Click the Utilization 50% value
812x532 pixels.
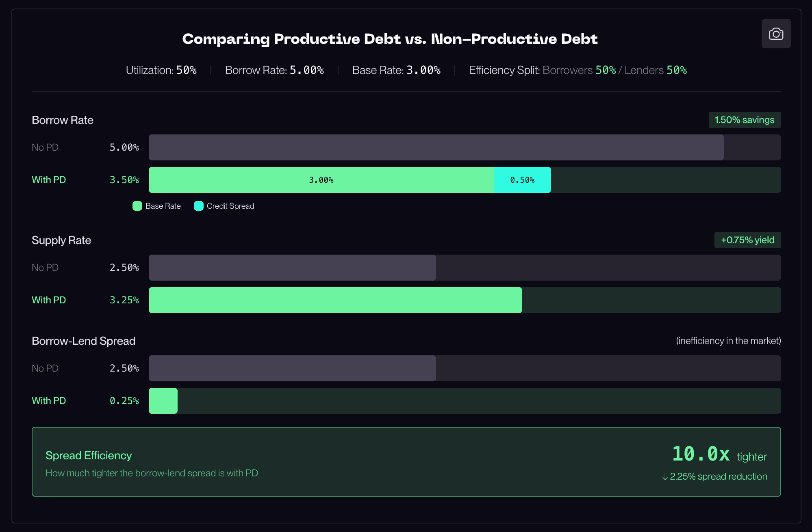[x=187, y=70]
